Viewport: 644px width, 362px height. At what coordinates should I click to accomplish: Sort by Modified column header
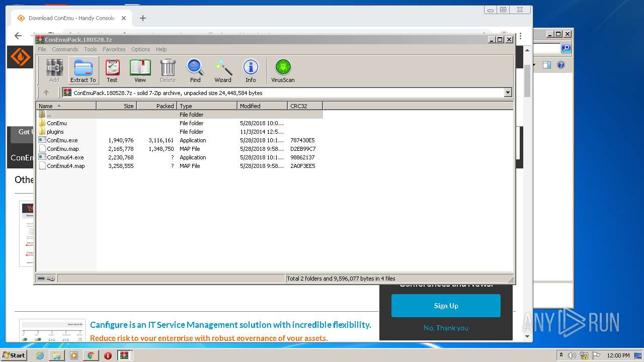point(262,106)
